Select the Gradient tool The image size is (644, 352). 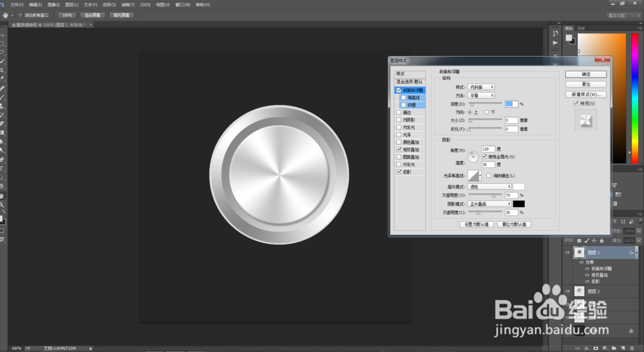tap(2, 133)
